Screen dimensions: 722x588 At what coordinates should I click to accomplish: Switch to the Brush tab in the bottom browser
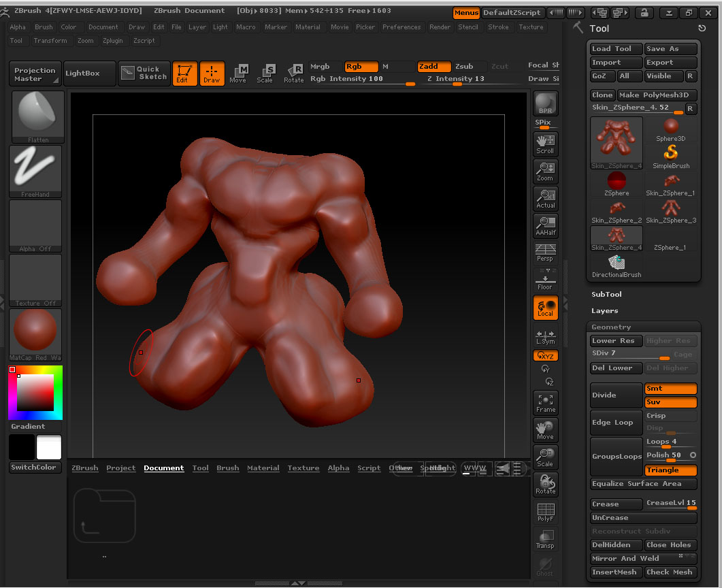click(227, 468)
